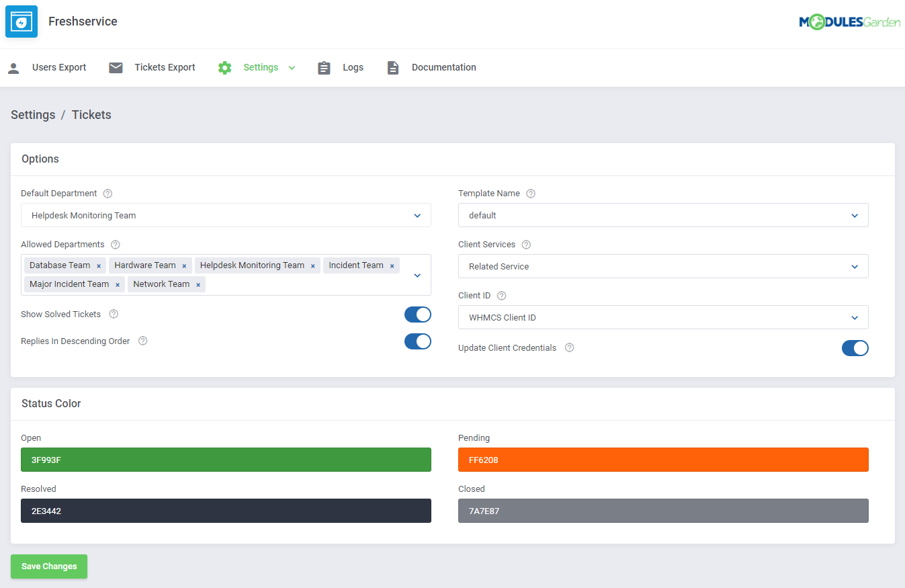Click the Incident Team tag label

[356, 265]
